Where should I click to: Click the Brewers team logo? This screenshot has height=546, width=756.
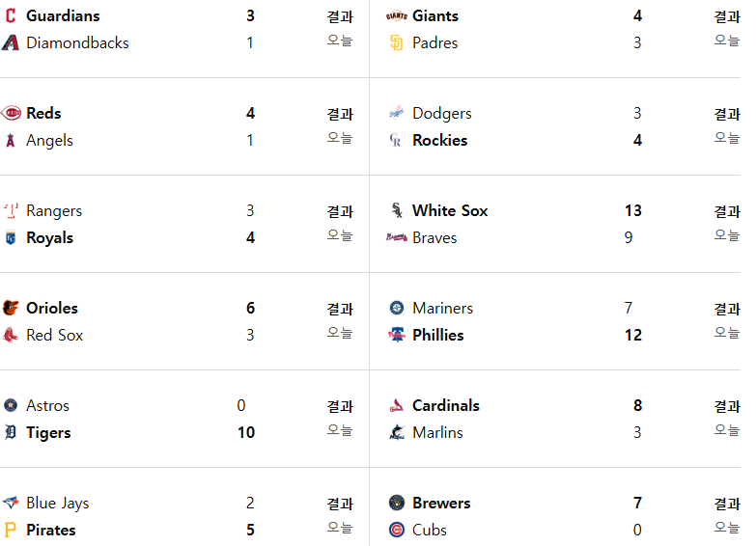pyautogui.click(x=396, y=503)
